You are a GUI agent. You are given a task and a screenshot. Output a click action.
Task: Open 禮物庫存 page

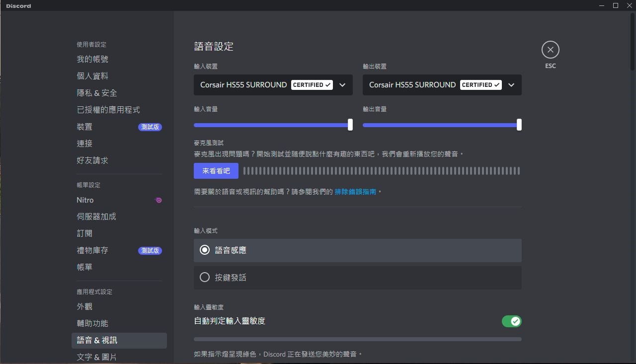tap(119, 250)
